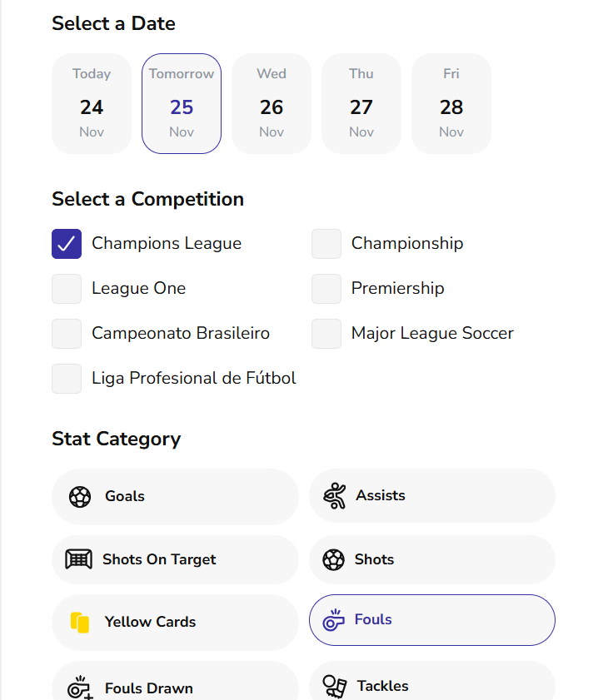Select Today 24 Nov date card
Image resolution: width=603 pixels, height=700 pixels.
(x=92, y=104)
